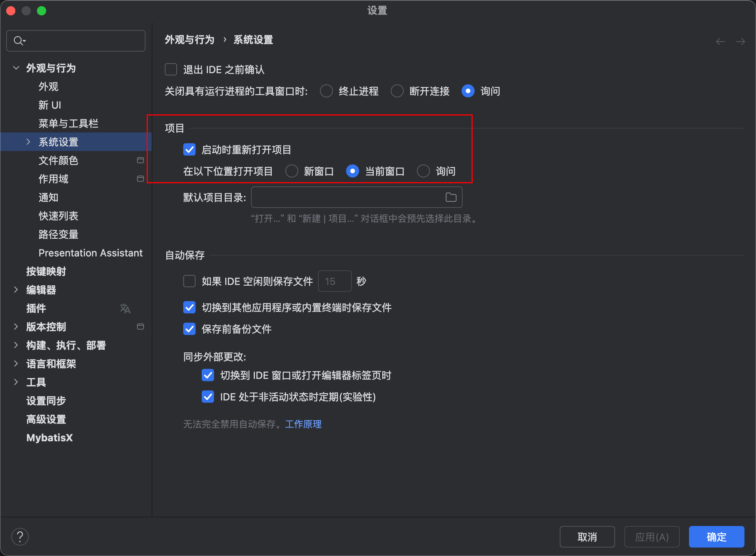This screenshot has height=556, width=756.
Task: Click the project-level icon next to 作用域
Action: pos(140,179)
